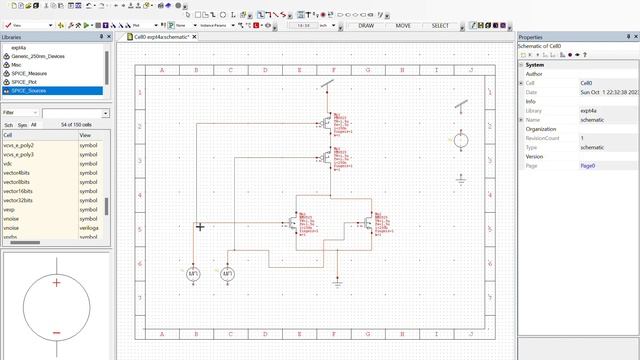The image size is (640, 360).
Task: Open the filter text combo box arrow
Action: 106,113
